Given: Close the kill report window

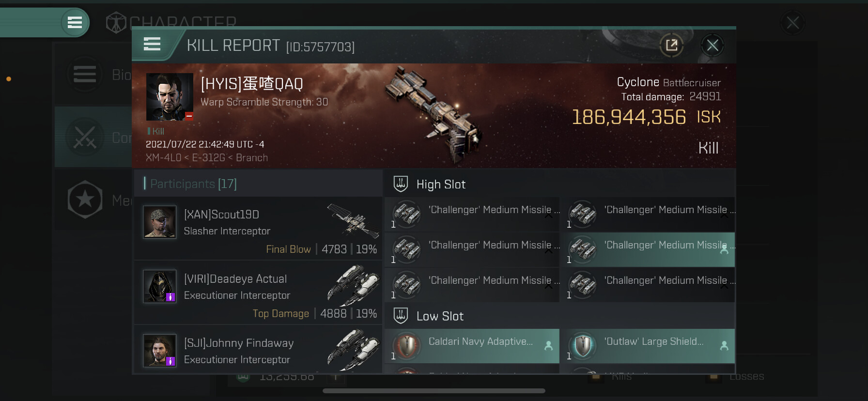Looking at the screenshot, I should click(713, 46).
